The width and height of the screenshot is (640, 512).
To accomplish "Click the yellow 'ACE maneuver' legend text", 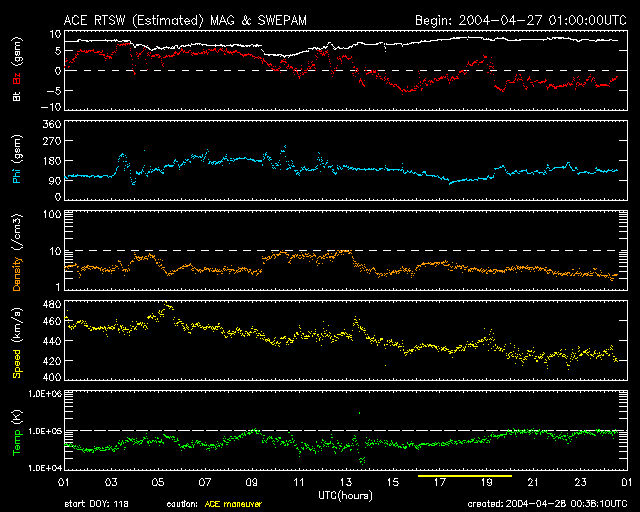I will point(233,504).
